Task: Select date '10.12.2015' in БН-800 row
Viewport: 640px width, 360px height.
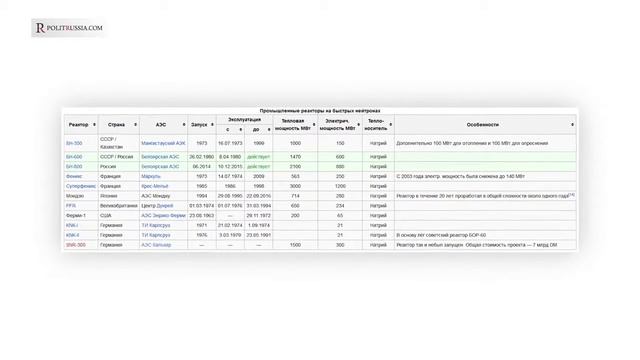Action: (x=230, y=167)
